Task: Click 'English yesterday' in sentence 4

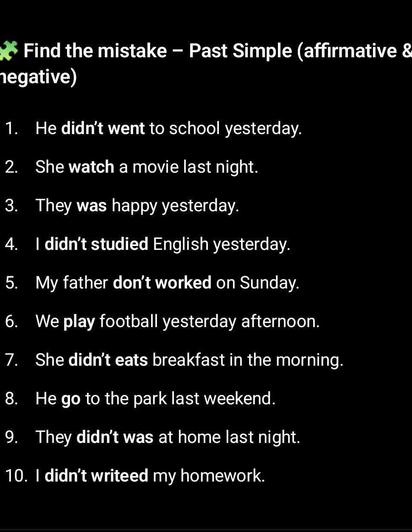Action: click(221, 245)
